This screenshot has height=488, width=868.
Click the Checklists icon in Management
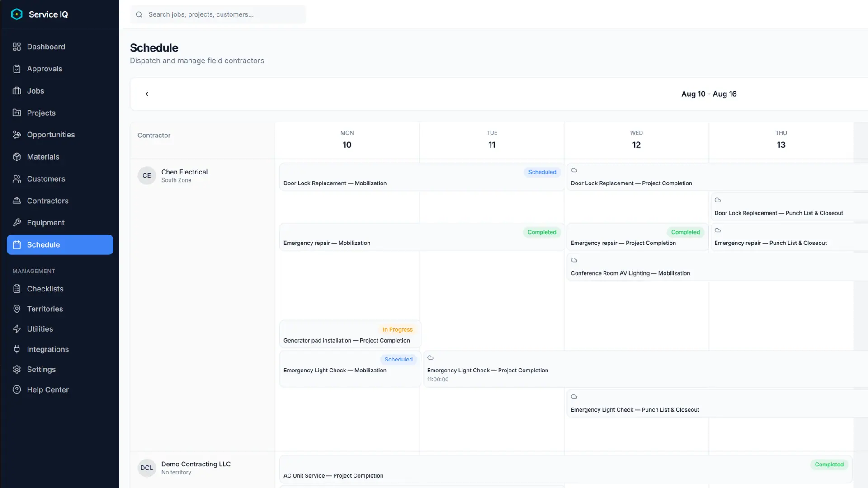[x=17, y=289]
